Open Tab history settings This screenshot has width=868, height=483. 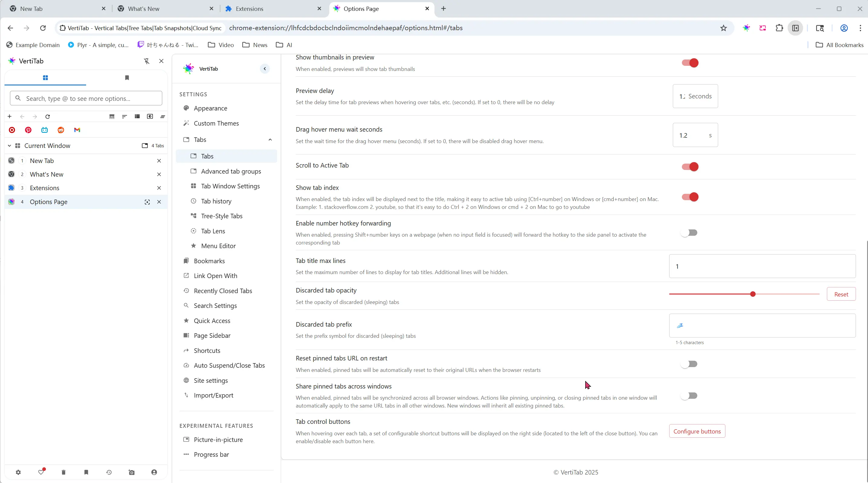tap(226, 201)
